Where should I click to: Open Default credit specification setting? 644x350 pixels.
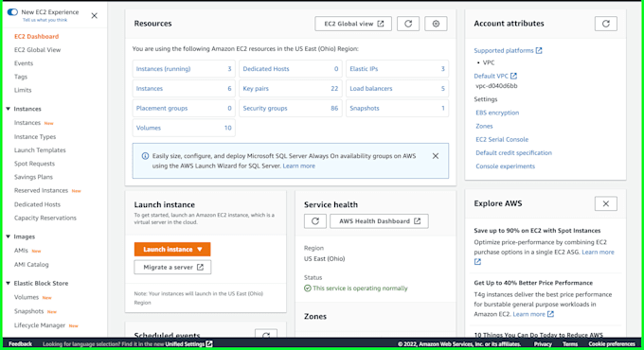pos(513,152)
